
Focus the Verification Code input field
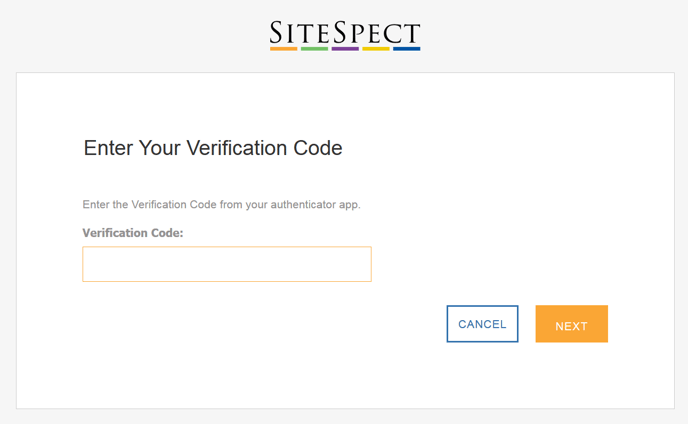tap(227, 264)
